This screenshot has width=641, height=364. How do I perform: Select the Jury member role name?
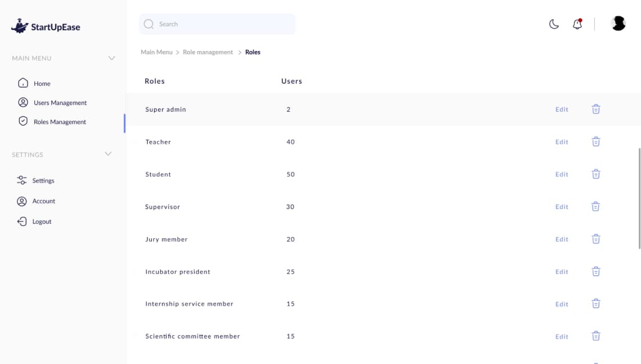166,239
